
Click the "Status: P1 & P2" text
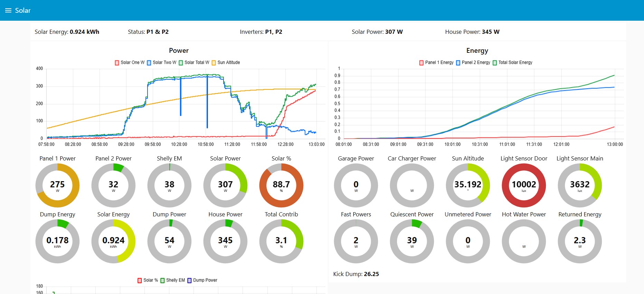tap(148, 32)
